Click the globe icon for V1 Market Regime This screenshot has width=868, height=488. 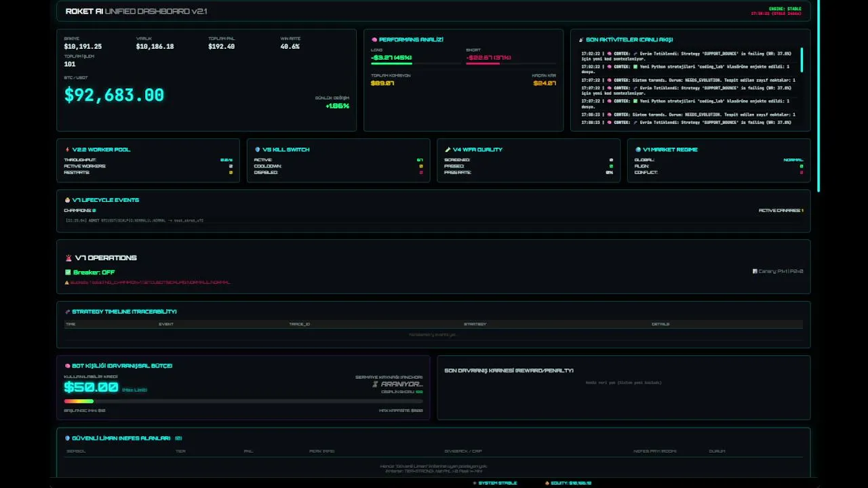(638, 150)
